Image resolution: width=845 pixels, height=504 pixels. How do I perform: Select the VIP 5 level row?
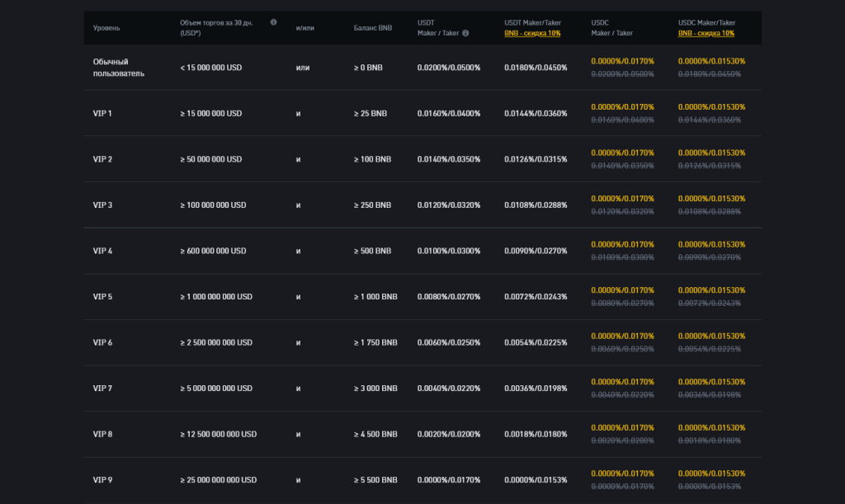point(102,296)
